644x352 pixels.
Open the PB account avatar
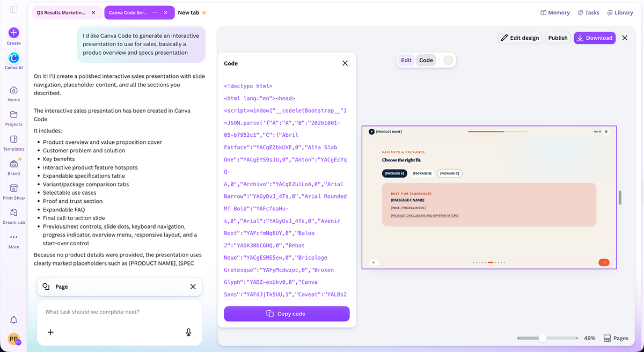point(14,339)
